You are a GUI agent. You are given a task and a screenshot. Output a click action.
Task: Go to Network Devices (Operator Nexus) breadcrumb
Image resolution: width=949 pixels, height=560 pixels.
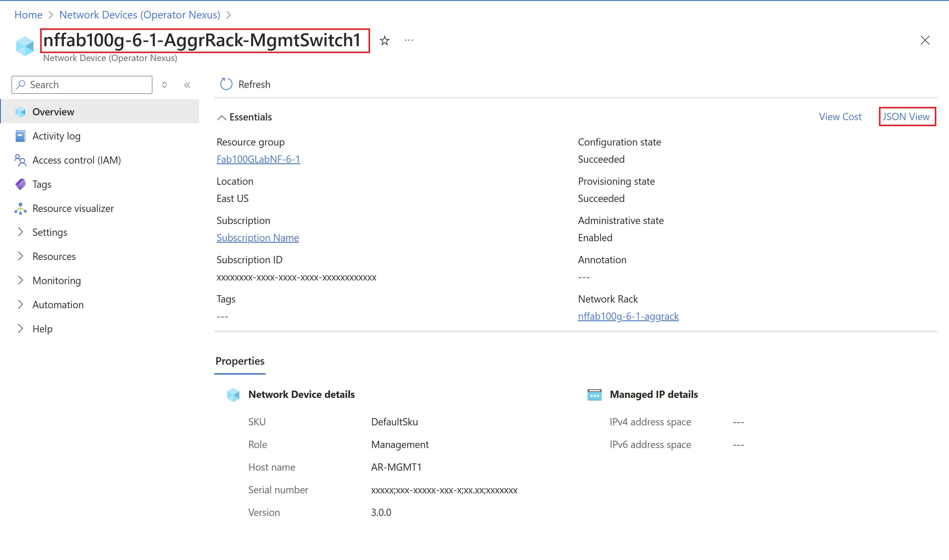139,15
